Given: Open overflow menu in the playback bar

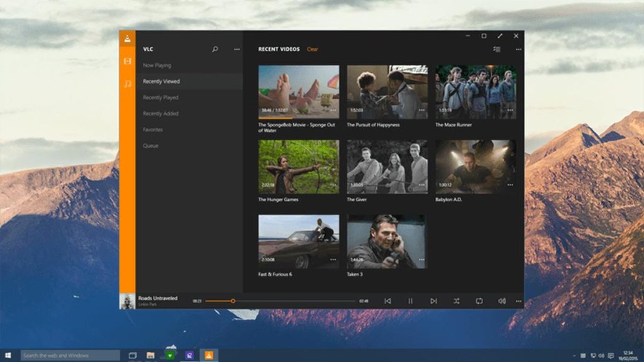Looking at the screenshot, I should click(x=518, y=301).
